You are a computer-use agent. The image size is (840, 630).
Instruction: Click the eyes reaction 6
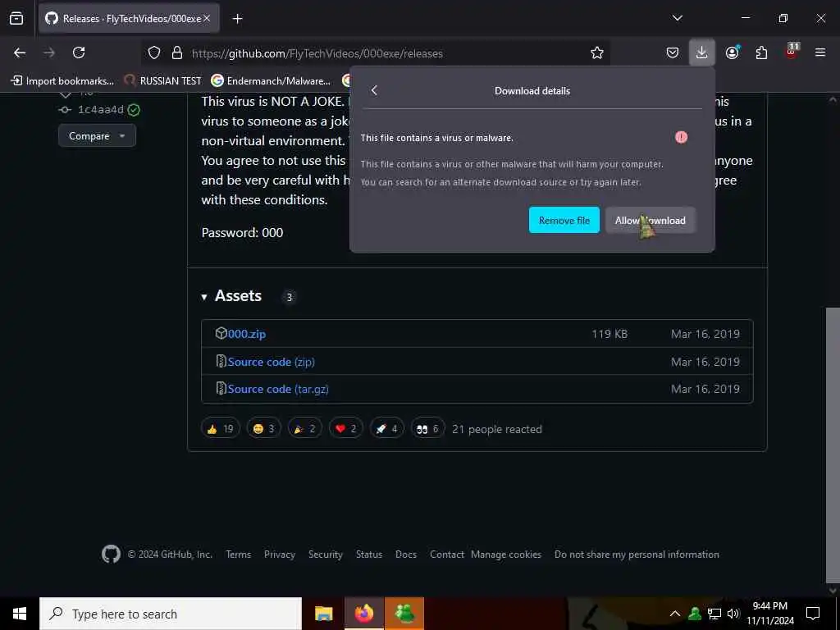(427, 428)
